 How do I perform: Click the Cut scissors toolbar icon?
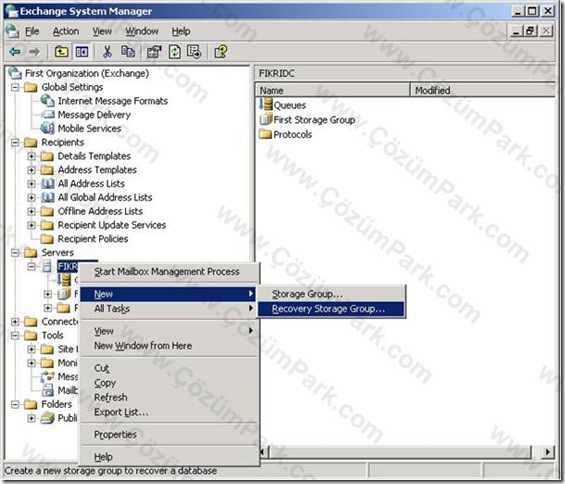pos(107,52)
